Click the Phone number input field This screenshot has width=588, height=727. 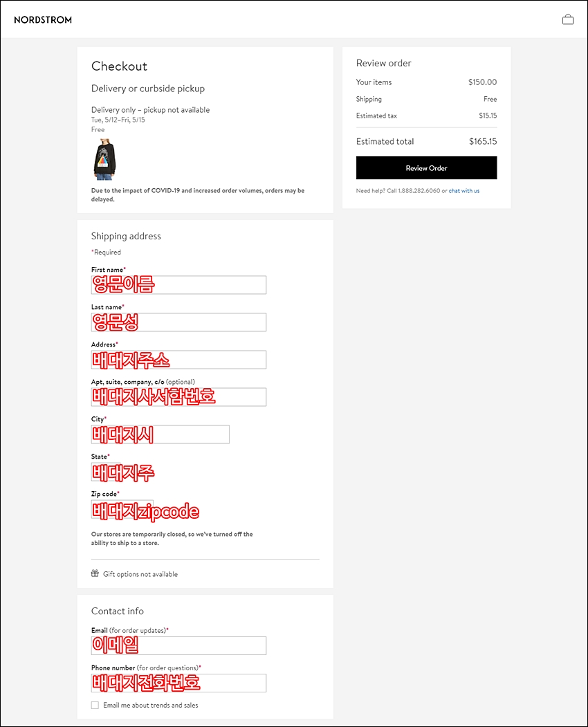coord(178,683)
